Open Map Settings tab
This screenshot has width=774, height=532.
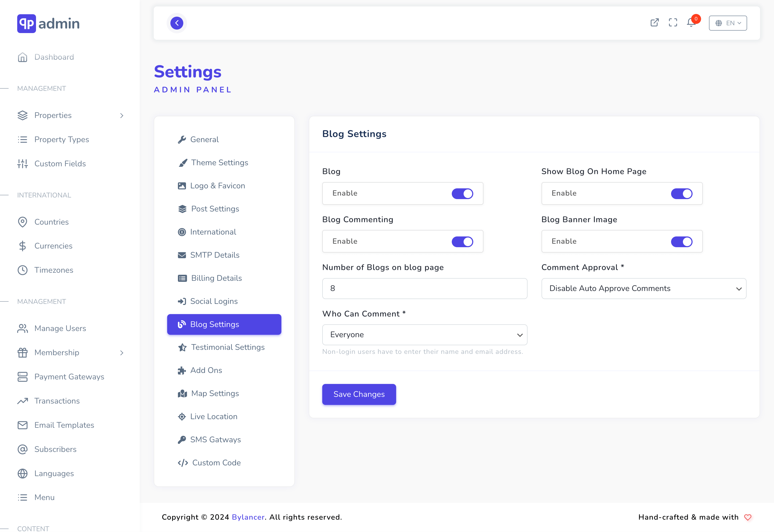pos(224,394)
